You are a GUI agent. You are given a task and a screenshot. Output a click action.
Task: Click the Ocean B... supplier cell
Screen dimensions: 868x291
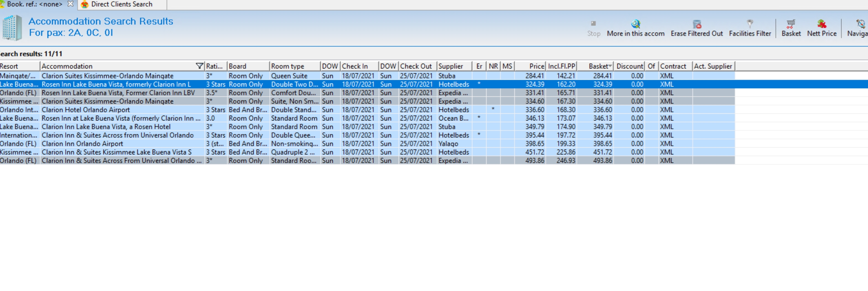click(x=454, y=118)
